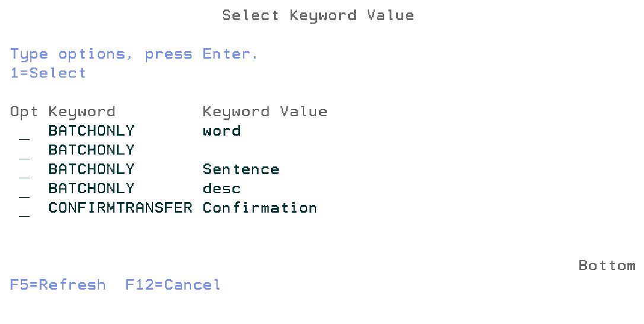This screenshot has width=644, height=324.
Task: Click the Confirmation keyword value
Action: (260, 208)
